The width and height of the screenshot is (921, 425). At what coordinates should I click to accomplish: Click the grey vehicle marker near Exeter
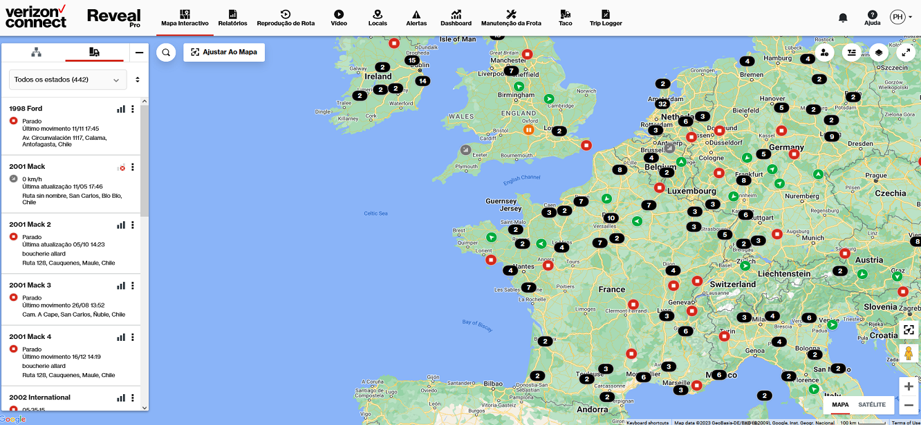[465, 150]
